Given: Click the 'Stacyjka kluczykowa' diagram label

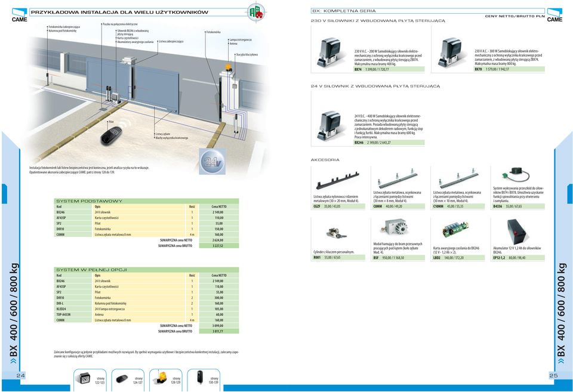Looking at the screenshot, I should [247, 54].
